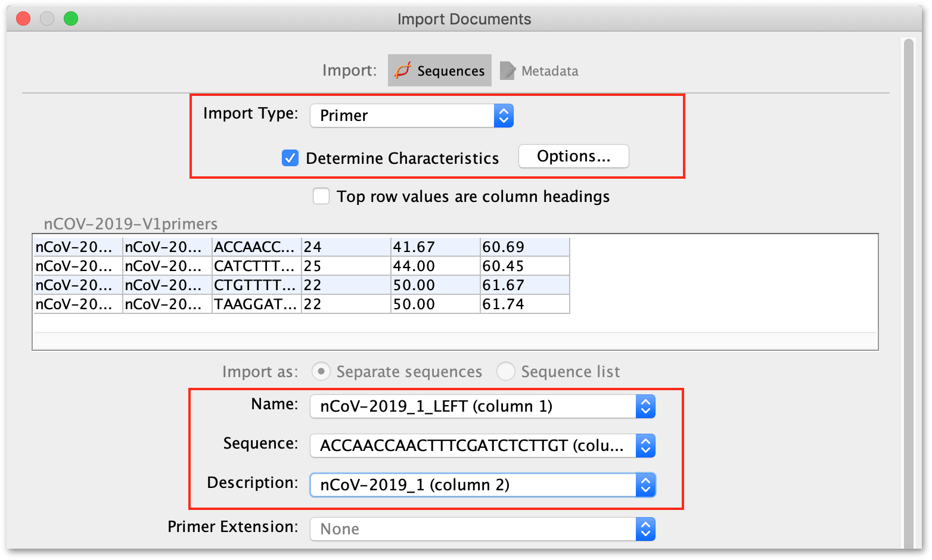Viewport: 932px width, 560px height.
Task: Expand the Name column dropdown
Action: click(x=482, y=406)
